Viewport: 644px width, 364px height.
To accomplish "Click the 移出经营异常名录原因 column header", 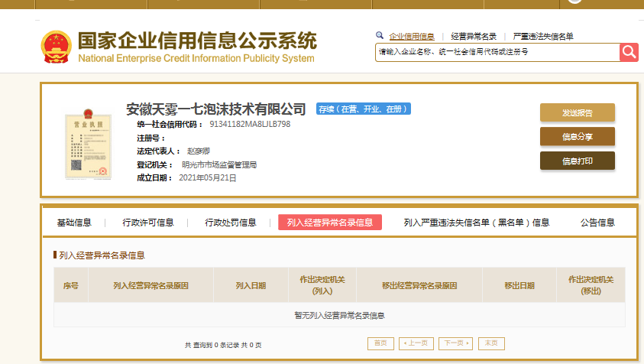I will 419,285.
